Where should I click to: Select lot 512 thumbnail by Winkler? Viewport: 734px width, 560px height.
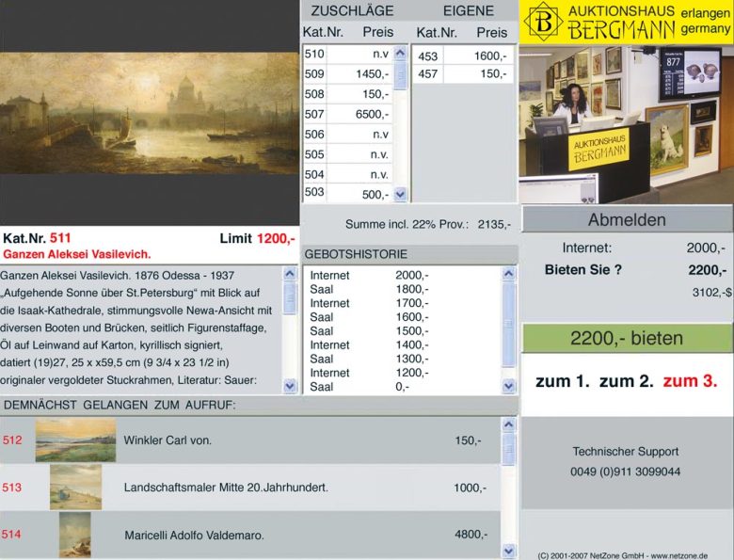point(75,440)
